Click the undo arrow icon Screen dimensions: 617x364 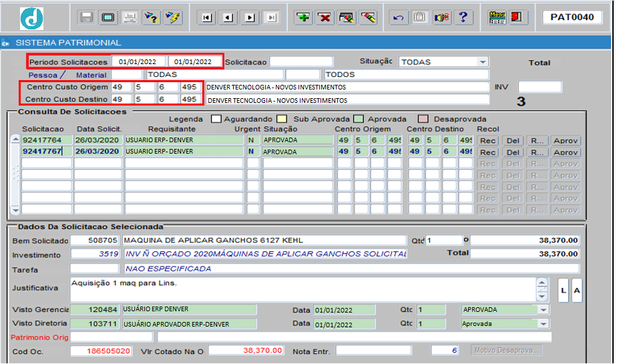point(398,17)
